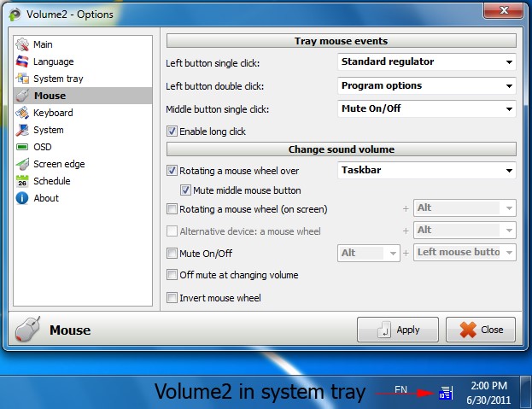Select the Screen edge icon

point(22,164)
